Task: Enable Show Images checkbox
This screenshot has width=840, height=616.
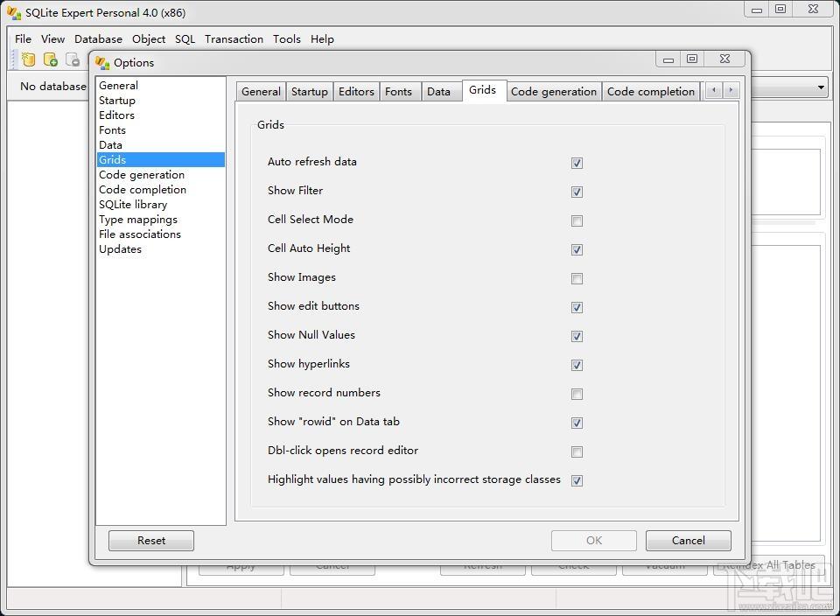Action: 577,278
